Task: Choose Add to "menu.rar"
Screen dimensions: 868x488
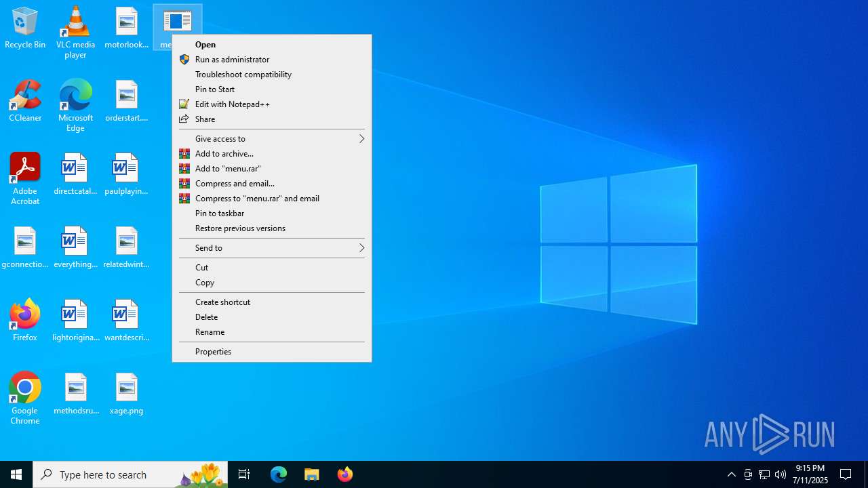Action: 272,169
